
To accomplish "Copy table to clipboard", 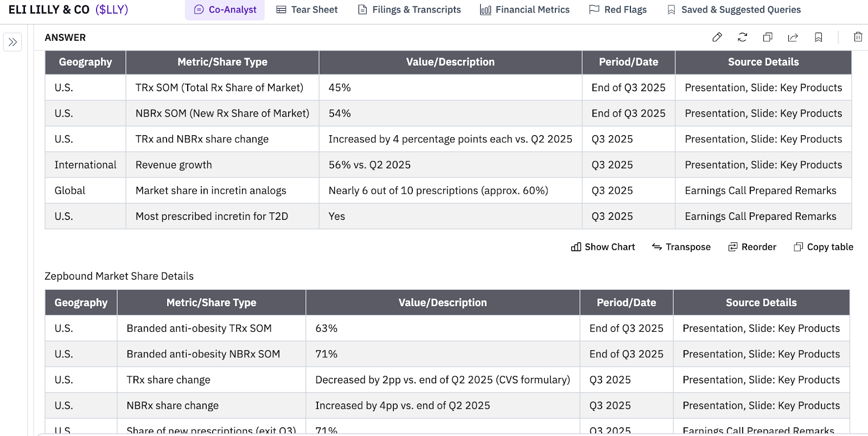I will click(x=824, y=247).
